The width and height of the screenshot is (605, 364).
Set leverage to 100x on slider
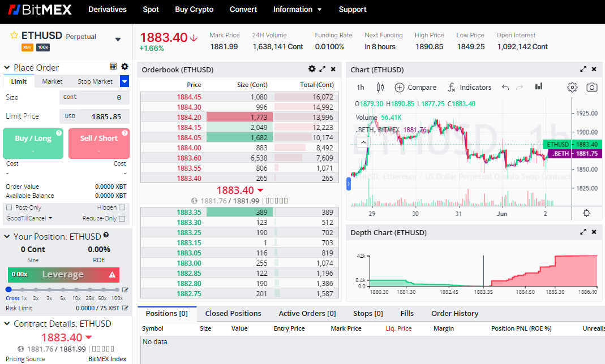[x=117, y=289]
